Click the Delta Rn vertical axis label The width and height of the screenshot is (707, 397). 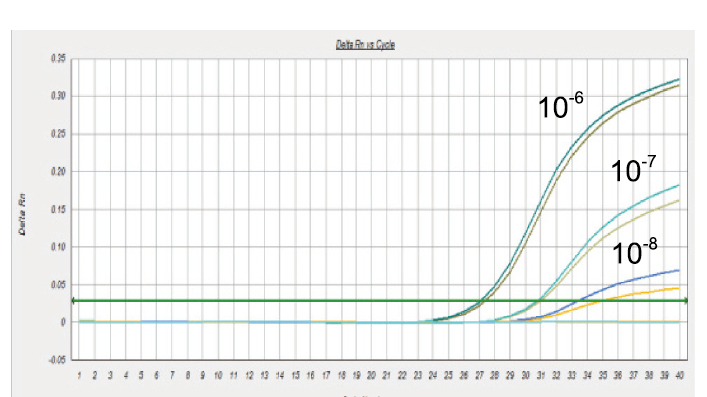[x=22, y=214]
